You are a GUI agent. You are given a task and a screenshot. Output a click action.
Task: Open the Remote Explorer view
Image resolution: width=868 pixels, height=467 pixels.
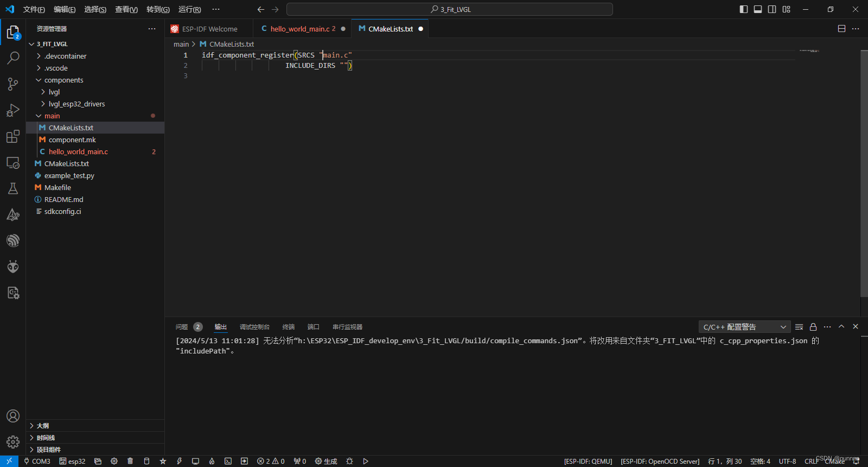[13, 162]
